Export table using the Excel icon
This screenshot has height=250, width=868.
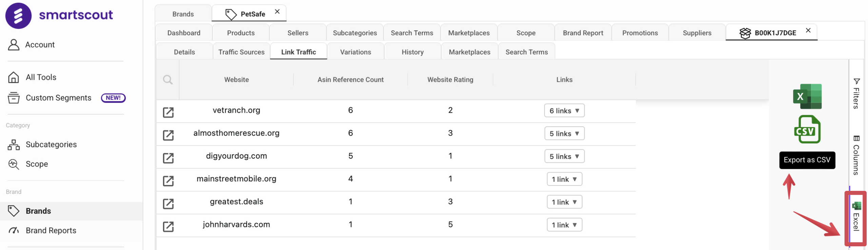(x=807, y=96)
